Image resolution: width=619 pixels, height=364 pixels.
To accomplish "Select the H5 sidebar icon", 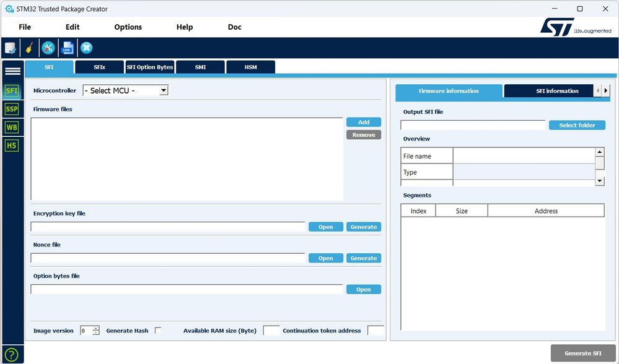I will [12, 145].
